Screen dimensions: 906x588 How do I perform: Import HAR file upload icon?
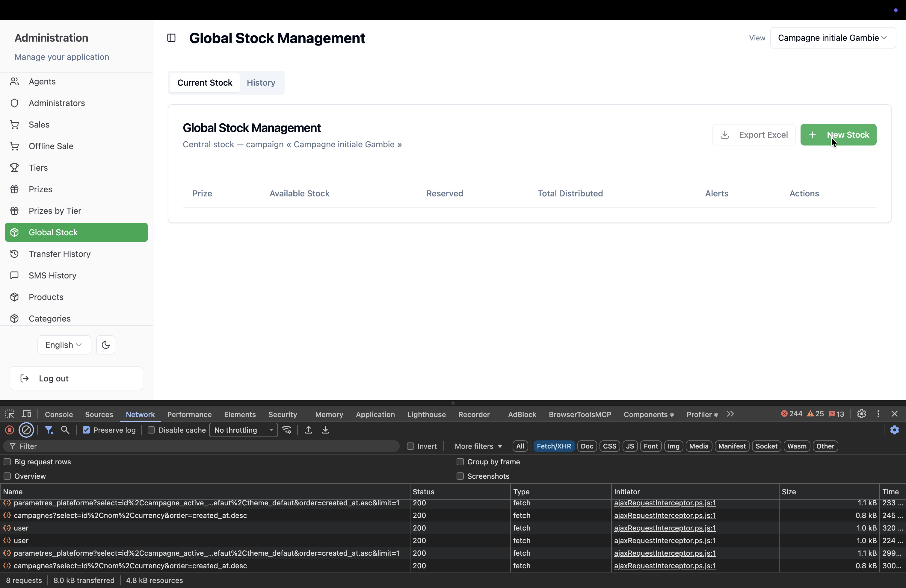(309, 430)
